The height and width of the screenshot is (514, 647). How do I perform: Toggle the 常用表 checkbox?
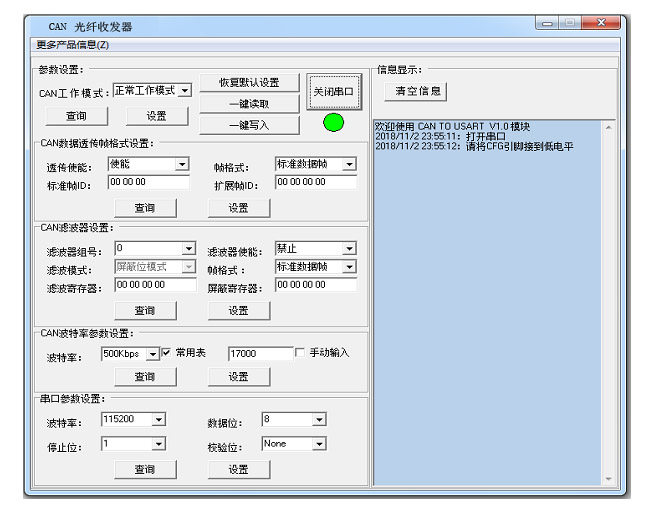tap(167, 353)
